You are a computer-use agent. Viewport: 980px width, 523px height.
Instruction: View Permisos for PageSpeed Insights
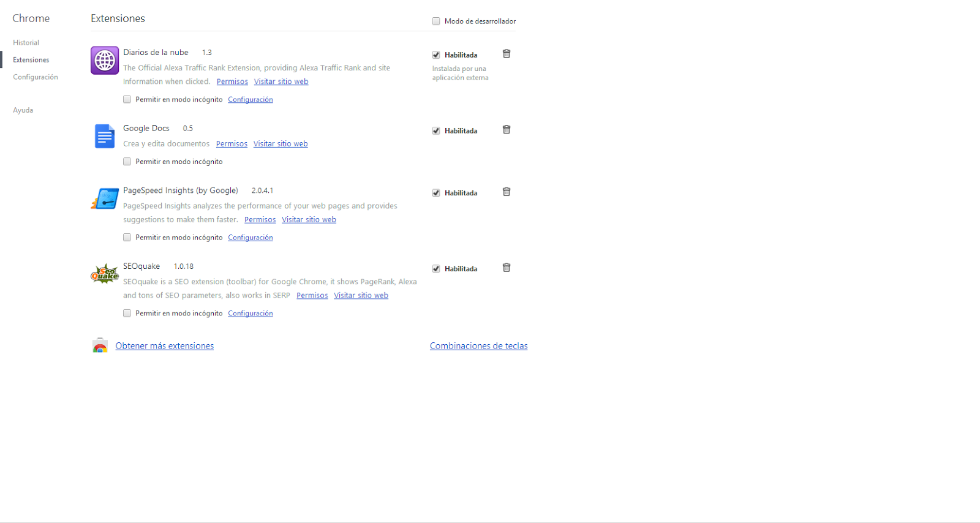(x=260, y=219)
